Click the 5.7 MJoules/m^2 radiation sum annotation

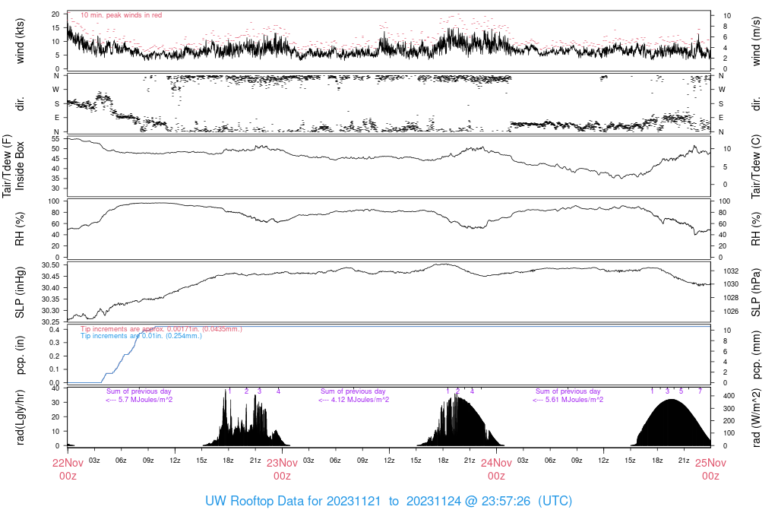(x=140, y=400)
